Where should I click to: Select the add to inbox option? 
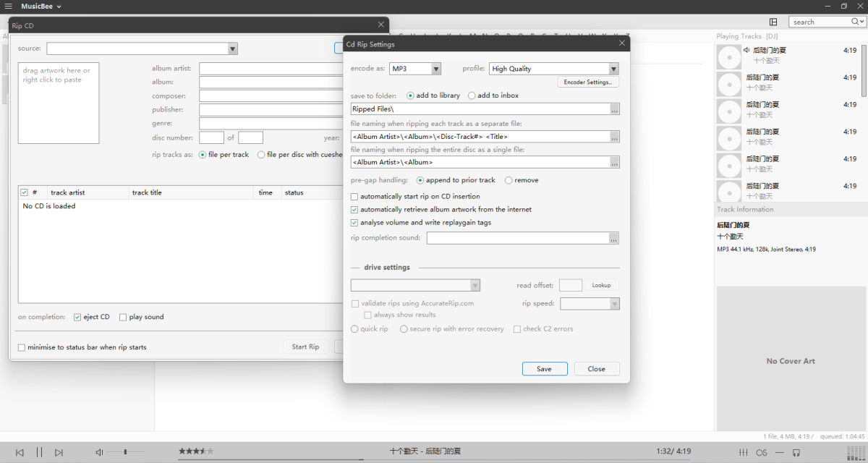(x=472, y=95)
